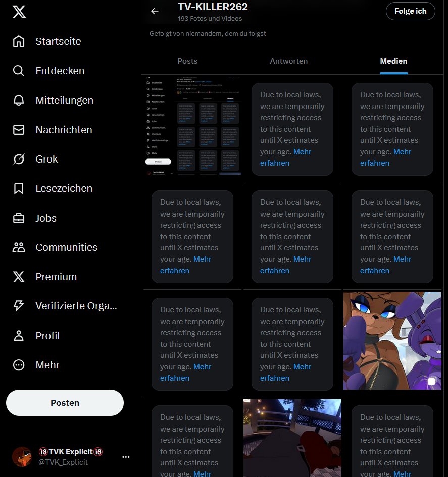Click the Entdecken search icon
This screenshot has width=448, height=477.
(x=19, y=71)
